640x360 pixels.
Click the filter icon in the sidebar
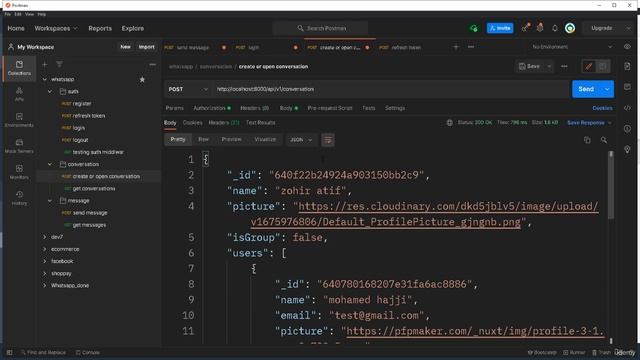tap(59, 64)
